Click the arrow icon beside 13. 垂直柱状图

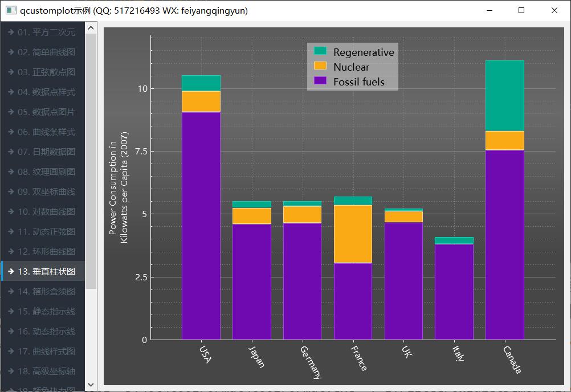[x=11, y=272]
